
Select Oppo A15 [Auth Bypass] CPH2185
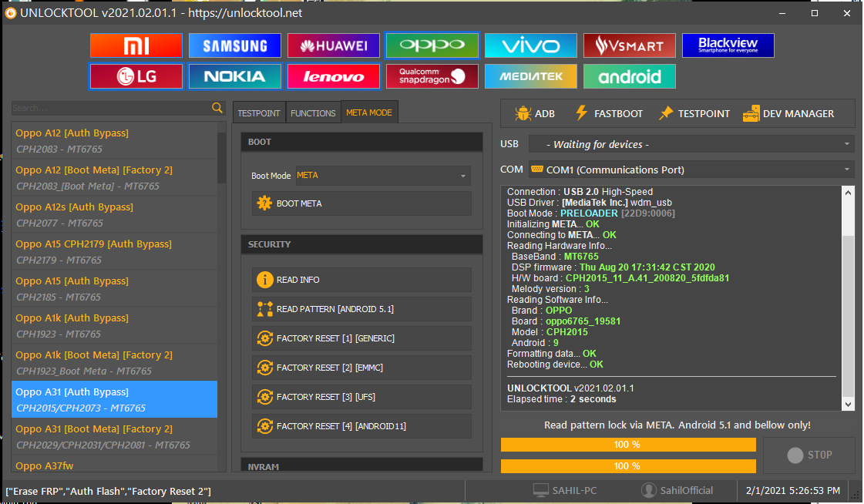coord(114,288)
